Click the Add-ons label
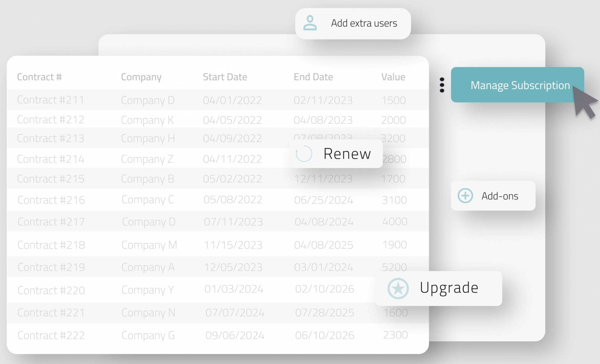The width and height of the screenshot is (600, 364). (x=500, y=196)
